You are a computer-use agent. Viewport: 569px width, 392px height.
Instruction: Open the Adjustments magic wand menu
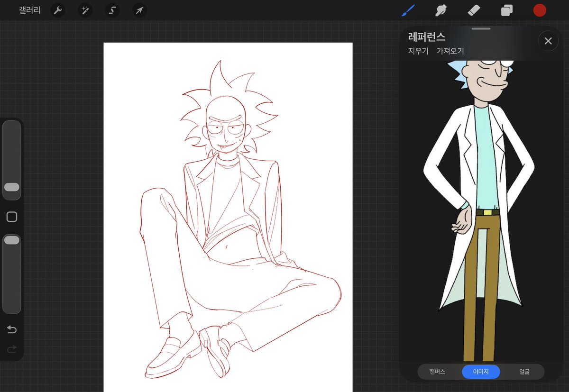[x=85, y=10]
